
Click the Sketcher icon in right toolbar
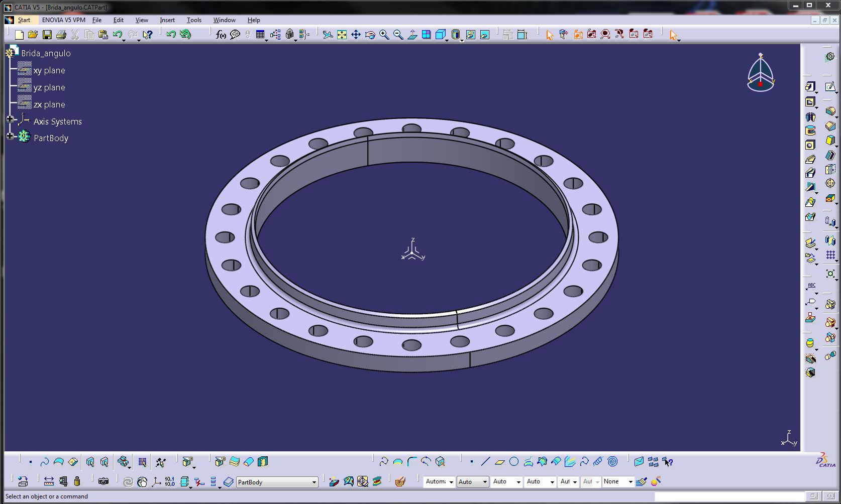pyautogui.click(x=830, y=87)
